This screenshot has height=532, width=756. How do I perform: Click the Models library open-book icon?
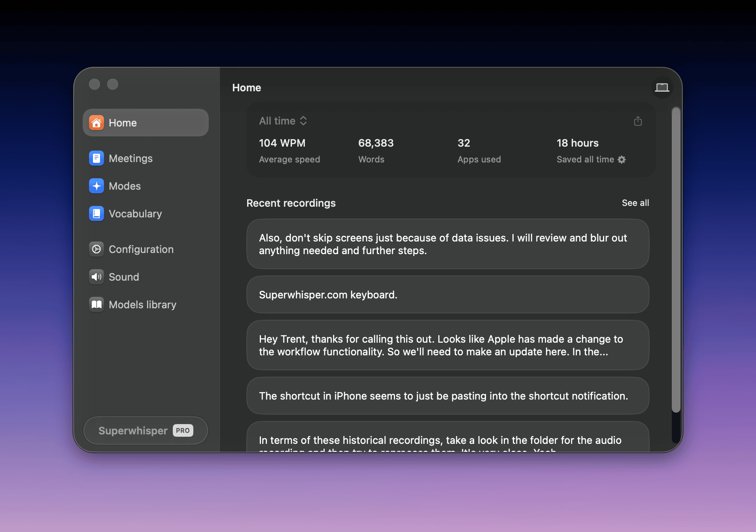click(x=96, y=304)
